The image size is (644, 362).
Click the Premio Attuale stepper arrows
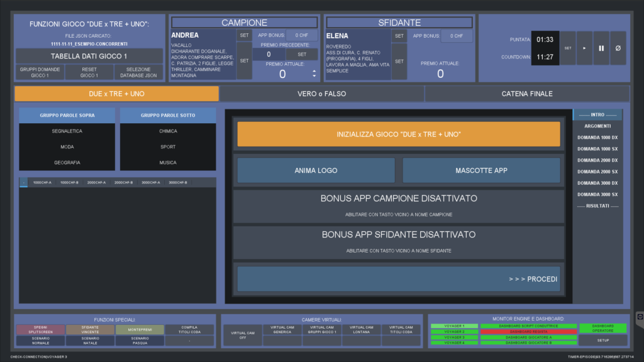[314, 74]
